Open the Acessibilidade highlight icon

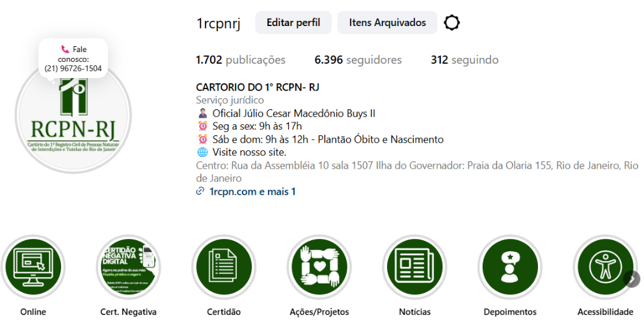point(605,267)
